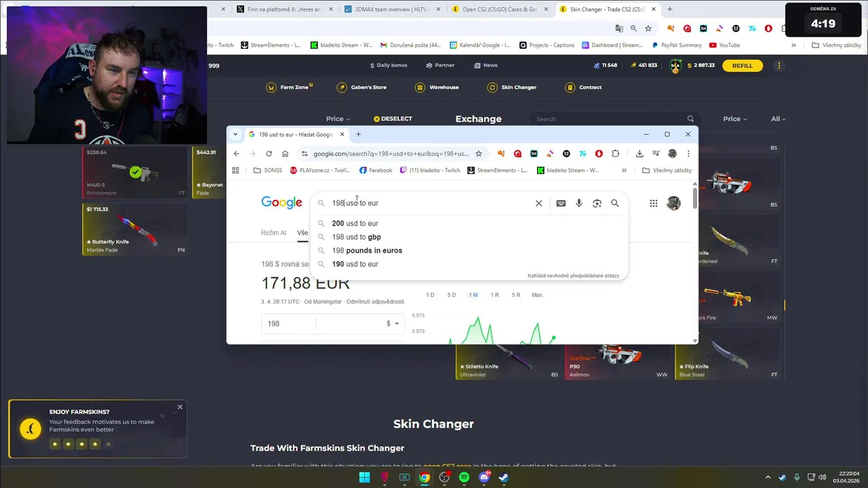This screenshot has height=488, width=868.
Task: Switch to the HLTV 3DMAX team overview tab
Action: (x=391, y=9)
